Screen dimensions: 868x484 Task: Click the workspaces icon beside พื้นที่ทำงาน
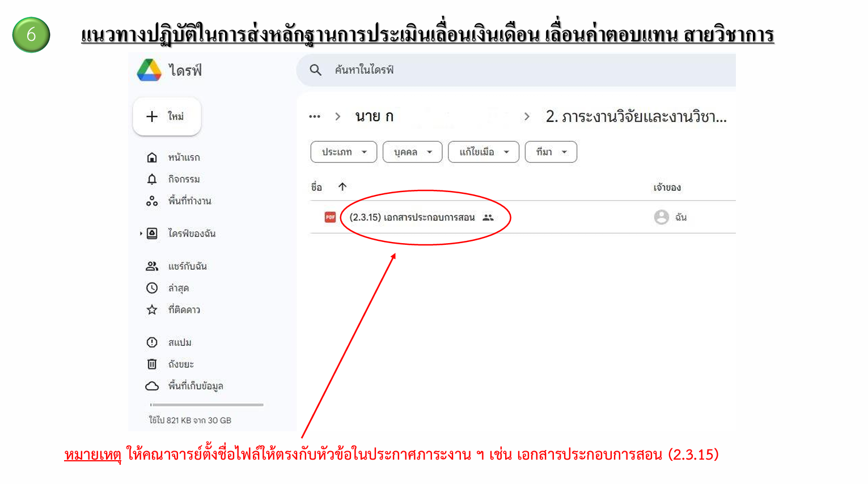point(152,201)
